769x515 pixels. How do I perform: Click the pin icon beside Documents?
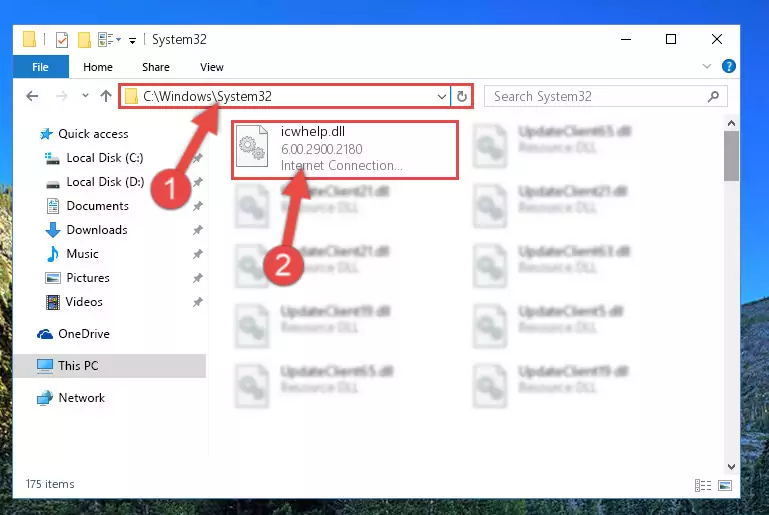pos(198,206)
